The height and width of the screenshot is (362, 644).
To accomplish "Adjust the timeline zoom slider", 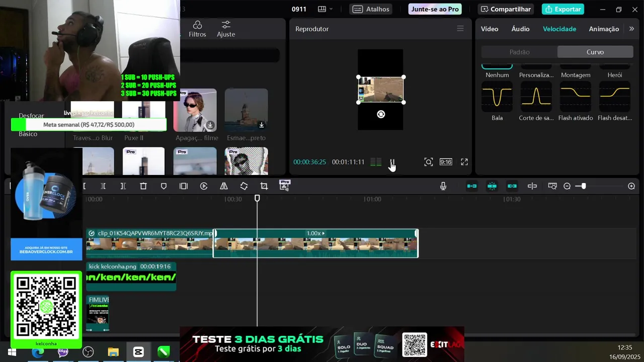I will pos(583,186).
